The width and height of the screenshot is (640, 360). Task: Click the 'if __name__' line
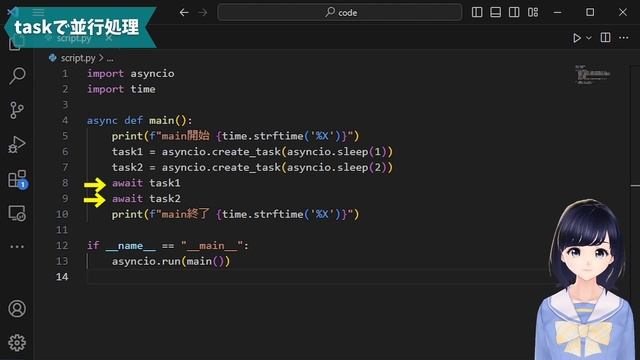[x=168, y=245]
